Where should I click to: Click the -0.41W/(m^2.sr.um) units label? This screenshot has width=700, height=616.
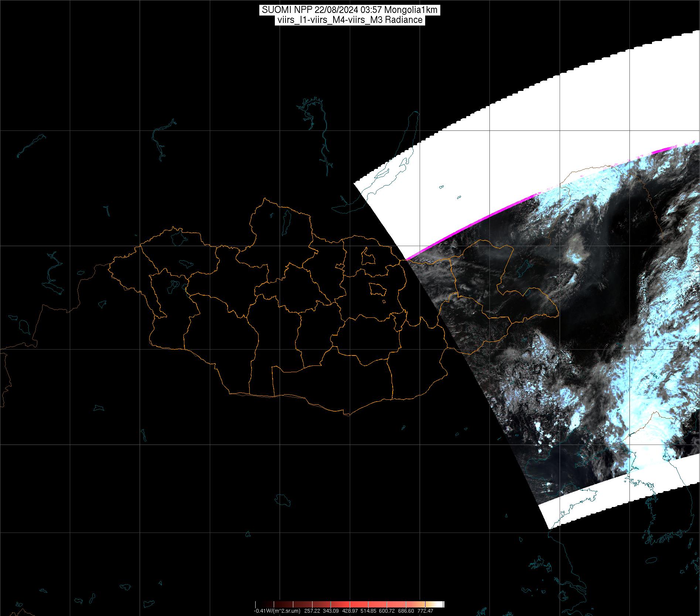point(277,611)
